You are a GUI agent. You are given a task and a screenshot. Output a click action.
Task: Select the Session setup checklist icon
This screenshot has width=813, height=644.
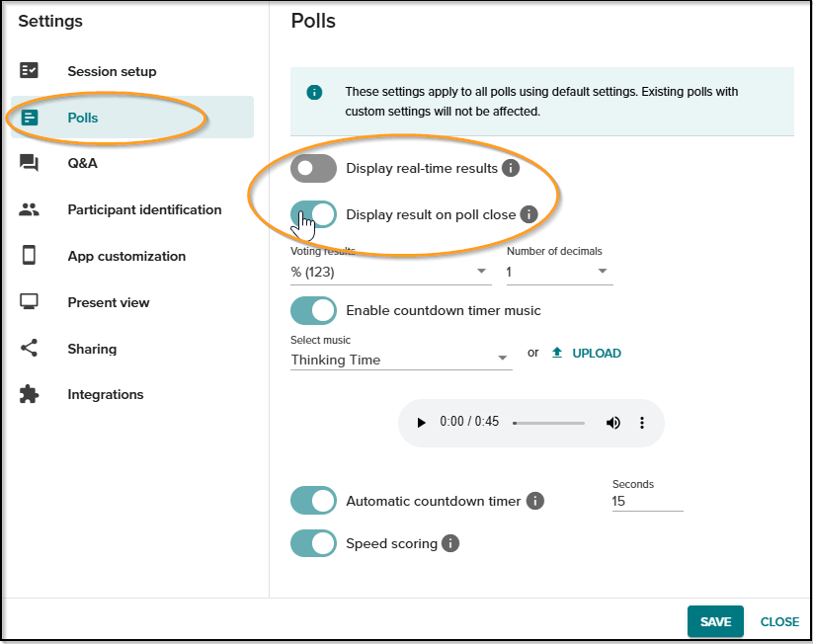coord(29,70)
